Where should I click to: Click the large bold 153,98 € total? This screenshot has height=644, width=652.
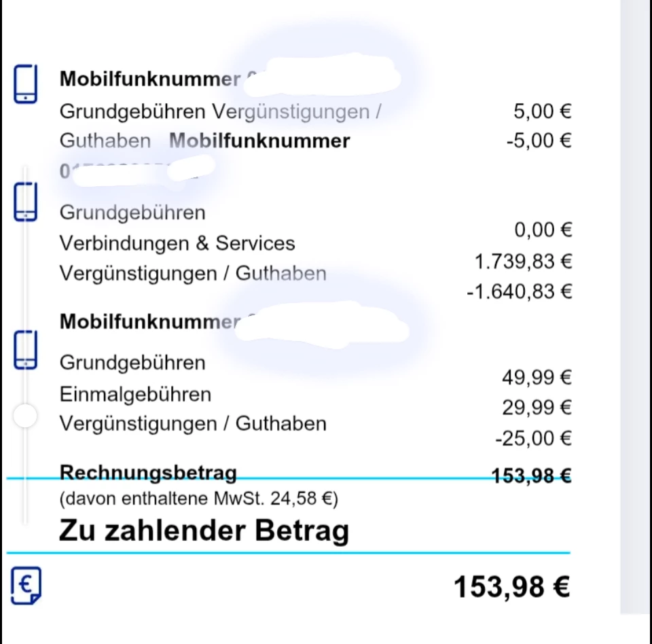pyautogui.click(x=511, y=587)
